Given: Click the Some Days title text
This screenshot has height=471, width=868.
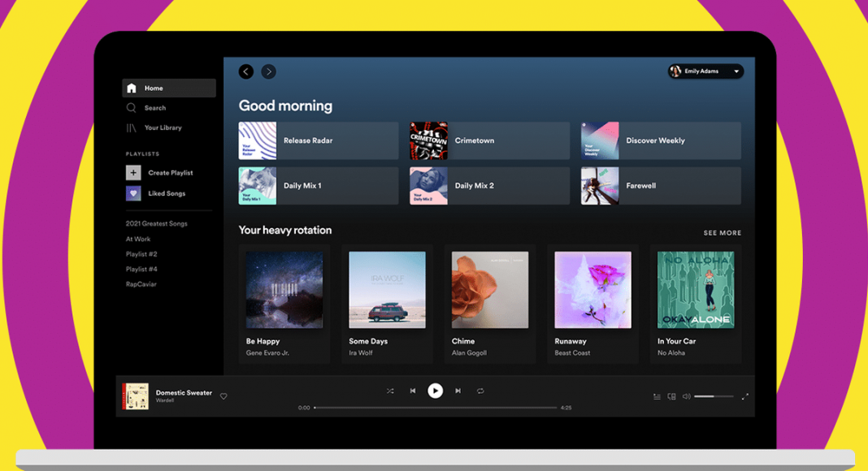Looking at the screenshot, I should (368, 341).
